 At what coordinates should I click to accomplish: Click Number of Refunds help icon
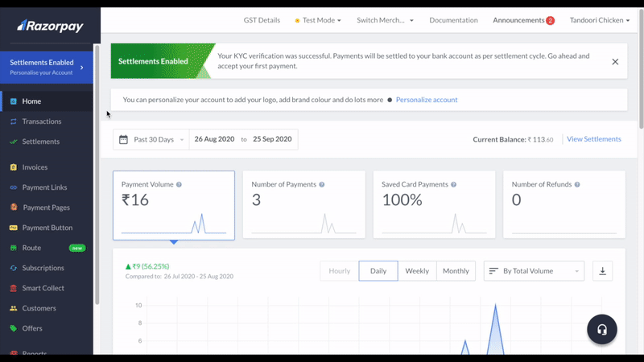[x=577, y=184]
